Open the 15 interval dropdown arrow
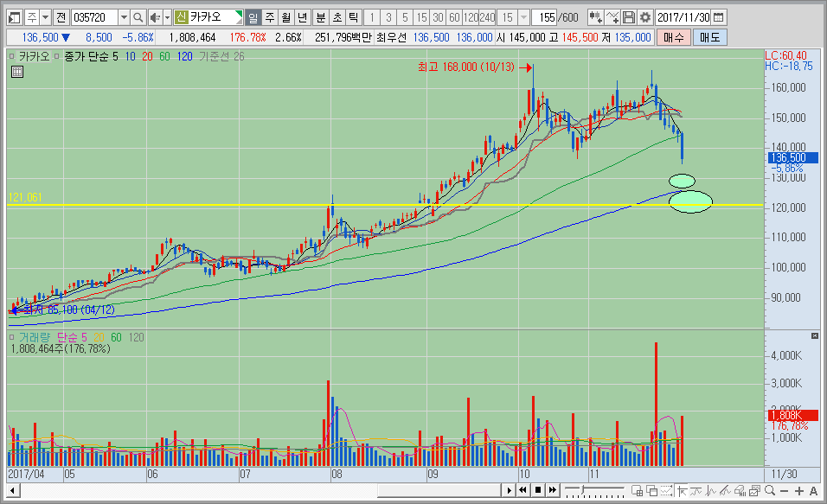 point(523,17)
